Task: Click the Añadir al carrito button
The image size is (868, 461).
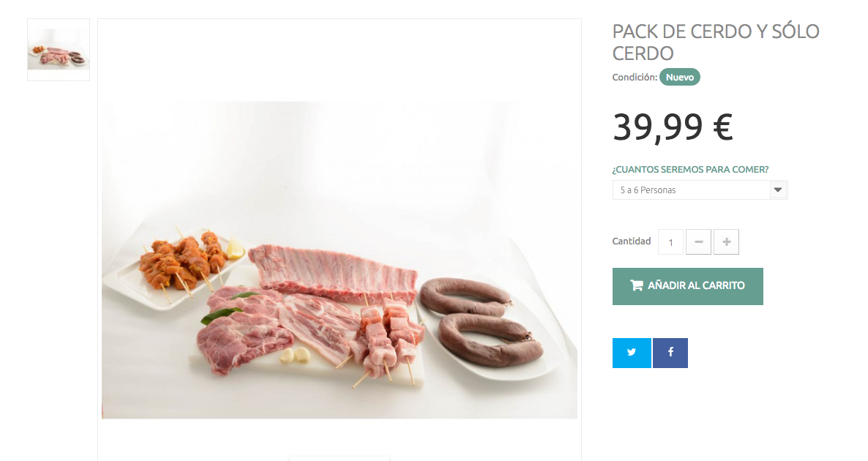Action: tap(687, 286)
